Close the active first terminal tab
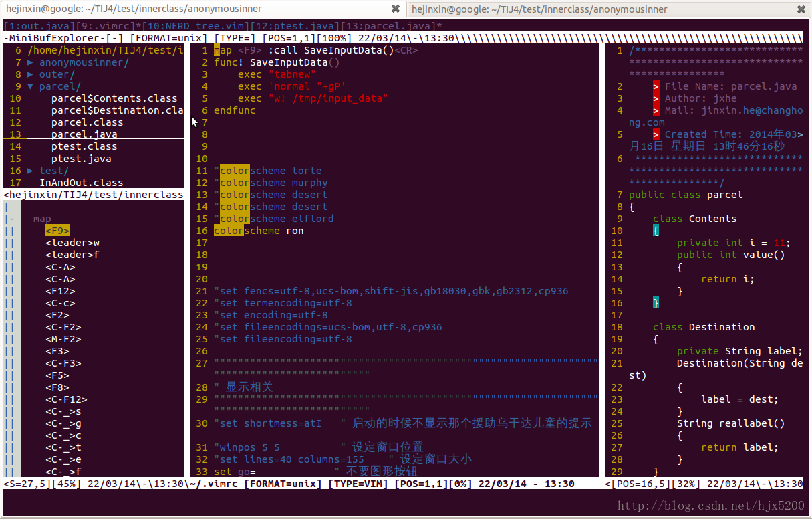The height and width of the screenshot is (519, 812). (396, 9)
